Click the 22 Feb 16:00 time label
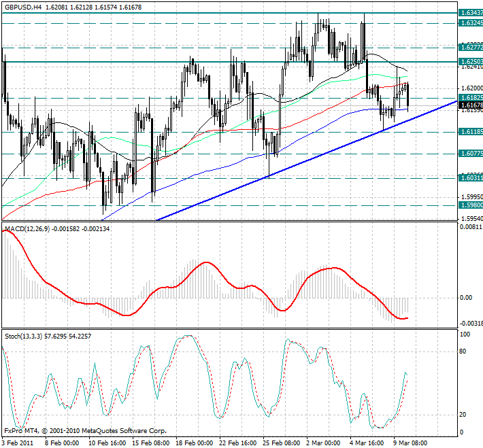This screenshot has height=448, width=483. 238,443
